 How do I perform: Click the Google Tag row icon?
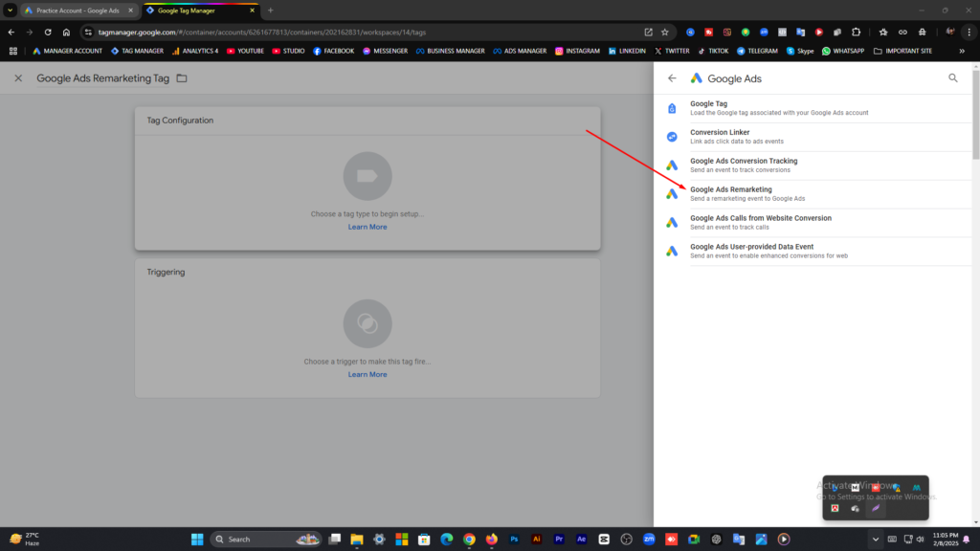672,108
